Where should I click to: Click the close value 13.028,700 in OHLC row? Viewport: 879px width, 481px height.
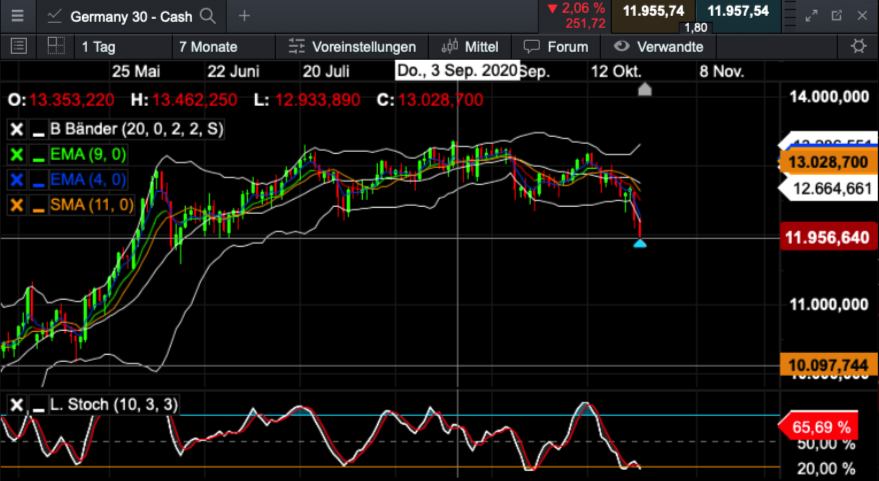441,100
